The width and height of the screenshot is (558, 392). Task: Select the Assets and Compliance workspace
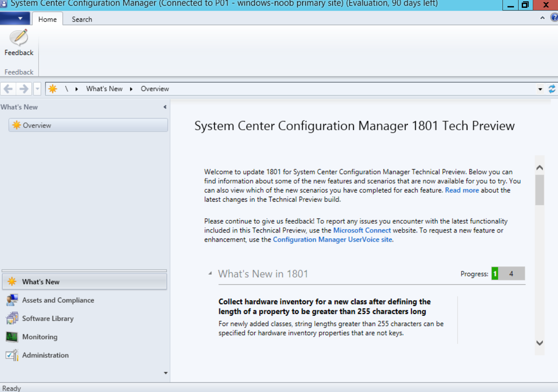(x=58, y=300)
